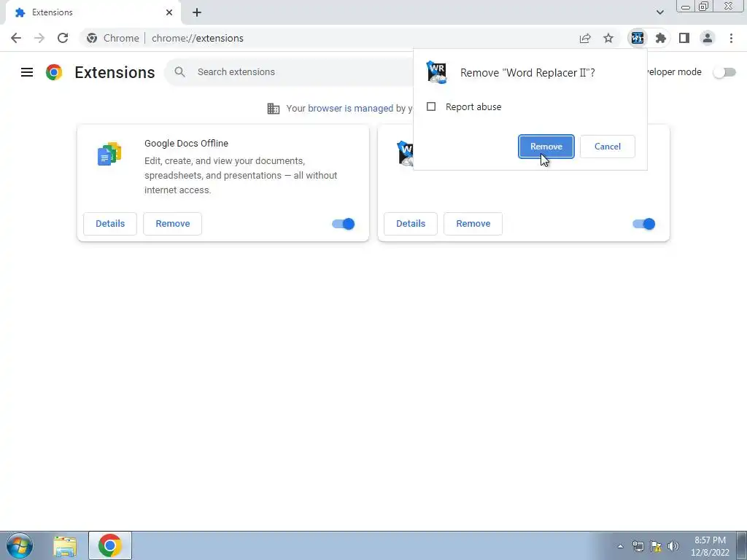Open the Windows Start menu
This screenshot has height=560, width=747.
[x=20, y=545]
